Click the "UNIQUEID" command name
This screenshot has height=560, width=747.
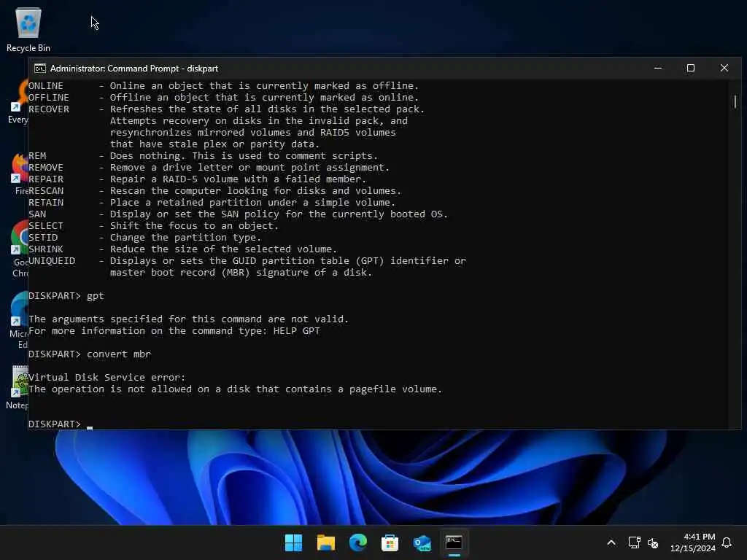point(52,260)
